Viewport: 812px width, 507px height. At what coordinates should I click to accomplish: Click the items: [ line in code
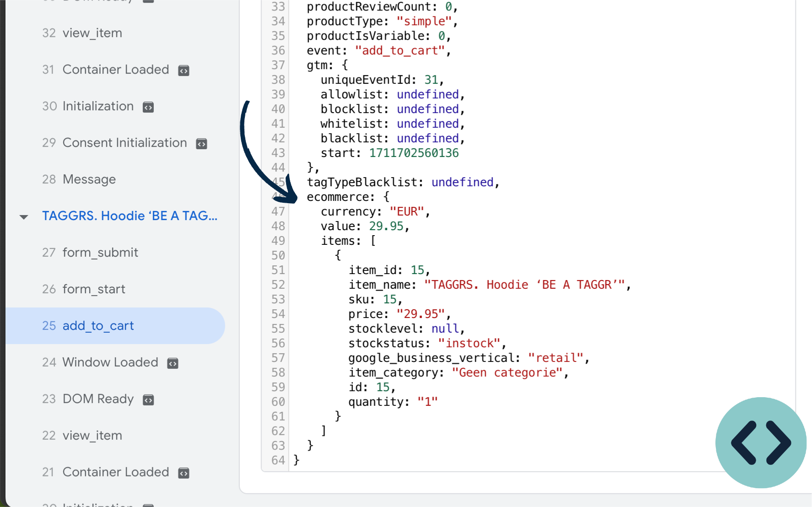(x=348, y=241)
